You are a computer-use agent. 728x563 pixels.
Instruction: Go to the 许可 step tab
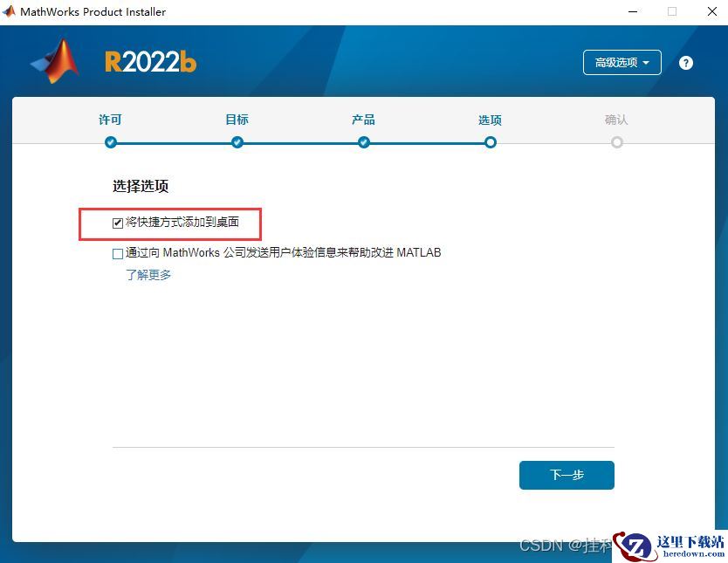(x=110, y=120)
